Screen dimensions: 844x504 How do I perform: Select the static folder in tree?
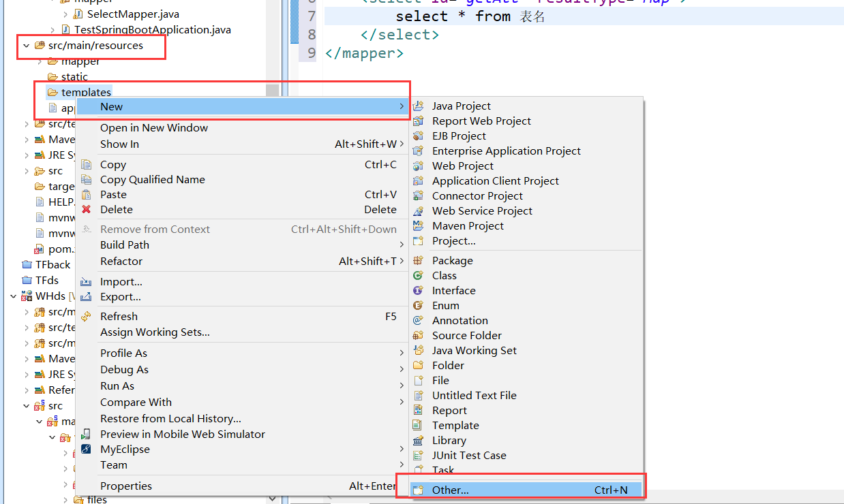74,76
